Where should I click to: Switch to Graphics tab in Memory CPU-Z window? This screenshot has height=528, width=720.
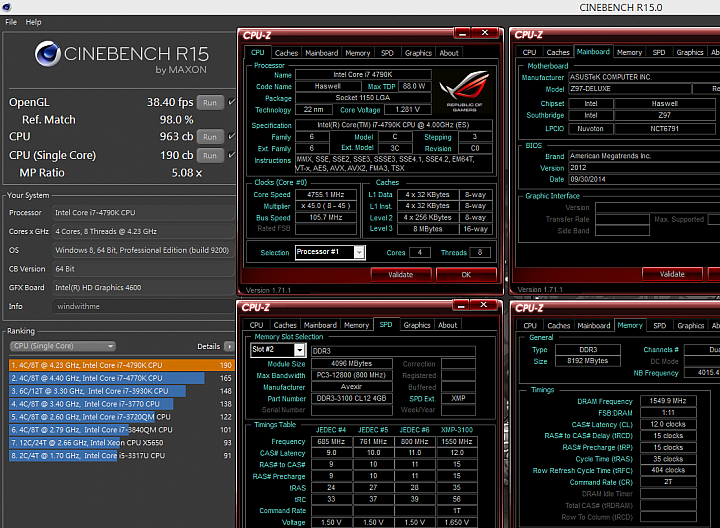(x=691, y=326)
